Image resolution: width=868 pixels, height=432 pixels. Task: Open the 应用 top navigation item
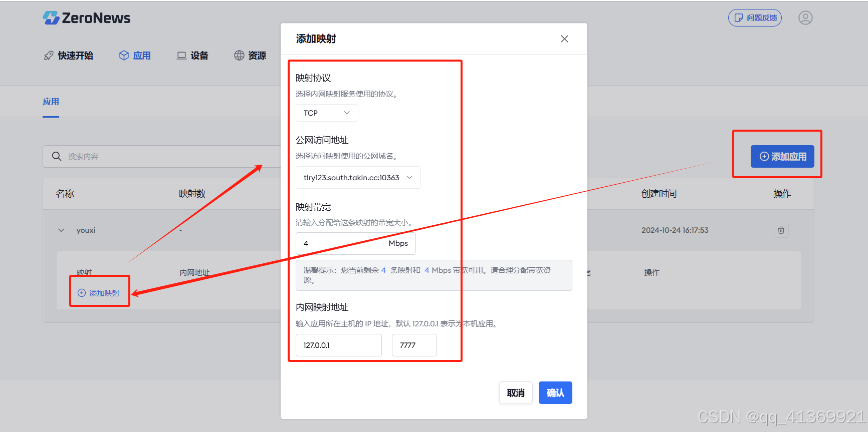click(x=135, y=56)
